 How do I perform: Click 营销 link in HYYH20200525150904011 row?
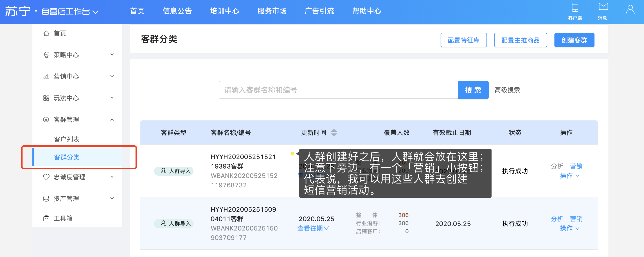[576, 219]
